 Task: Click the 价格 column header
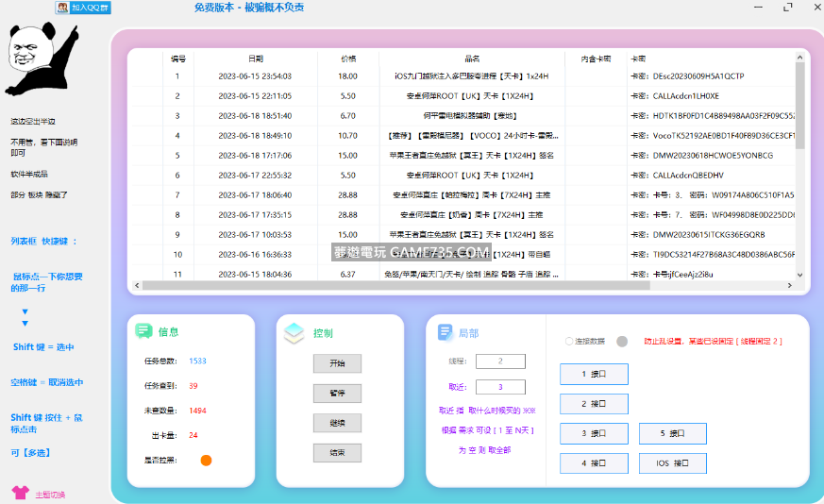(348, 59)
